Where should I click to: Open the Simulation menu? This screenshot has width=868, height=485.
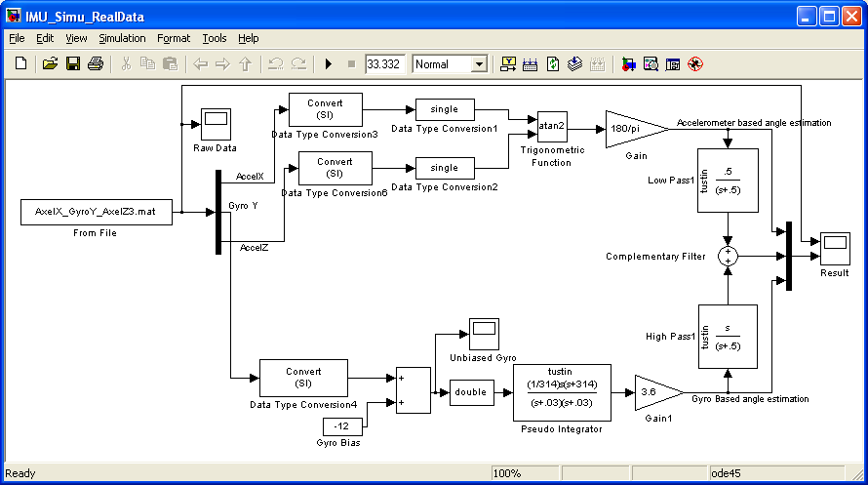point(122,38)
